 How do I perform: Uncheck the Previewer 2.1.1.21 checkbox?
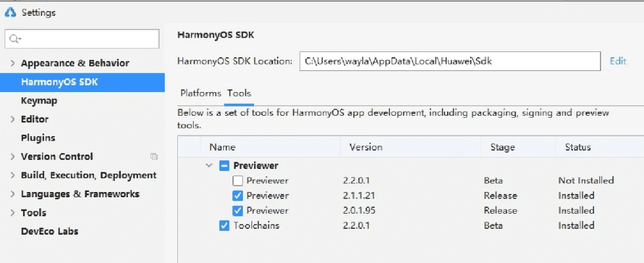[x=238, y=195]
